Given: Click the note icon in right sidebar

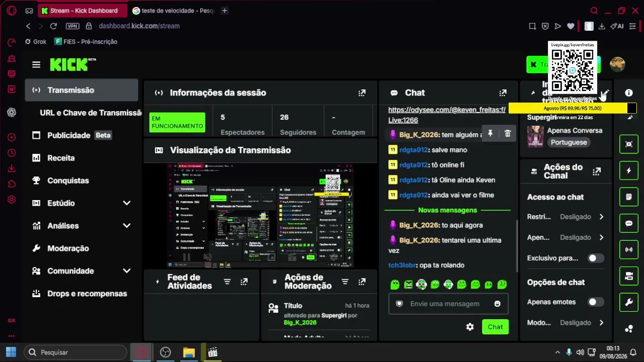Looking at the screenshot, I should tap(629, 197).
